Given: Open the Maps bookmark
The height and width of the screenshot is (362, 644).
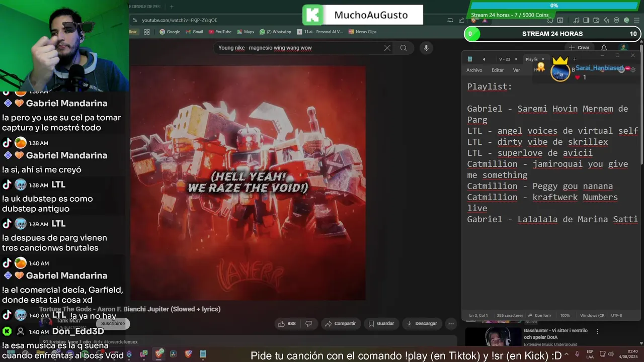Looking at the screenshot, I should tap(245, 32).
